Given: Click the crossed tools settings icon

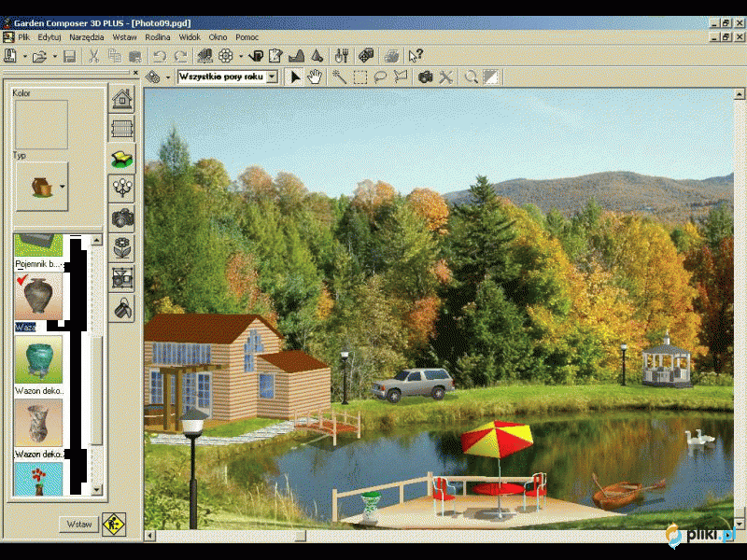Looking at the screenshot, I should [446, 77].
